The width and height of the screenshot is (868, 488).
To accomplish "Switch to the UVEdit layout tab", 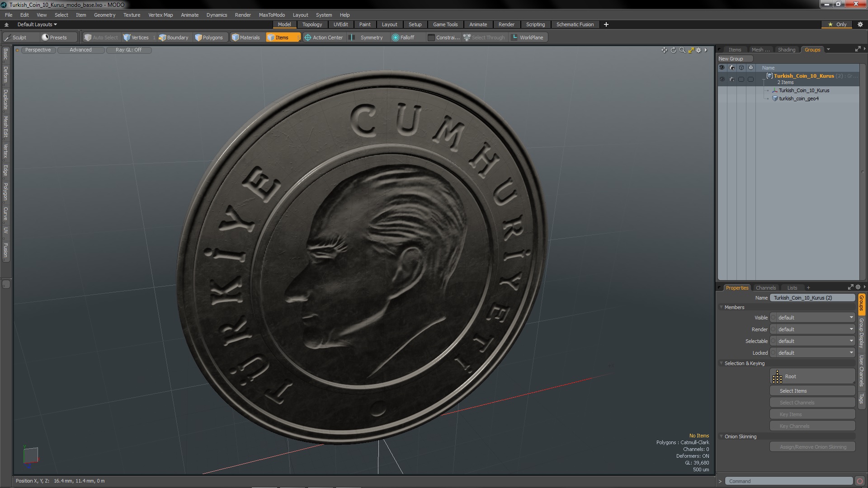I will coord(340,24).
